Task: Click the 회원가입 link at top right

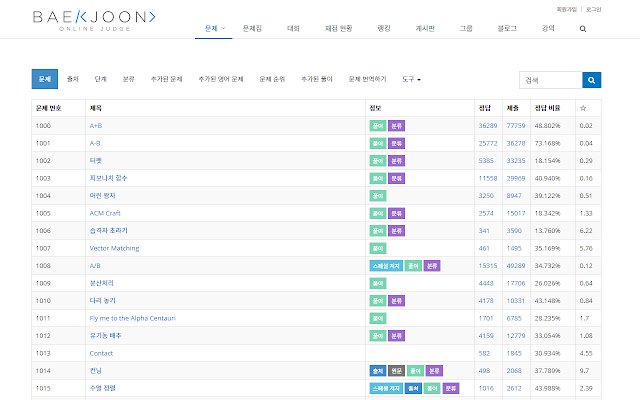Action: point(567,9)
